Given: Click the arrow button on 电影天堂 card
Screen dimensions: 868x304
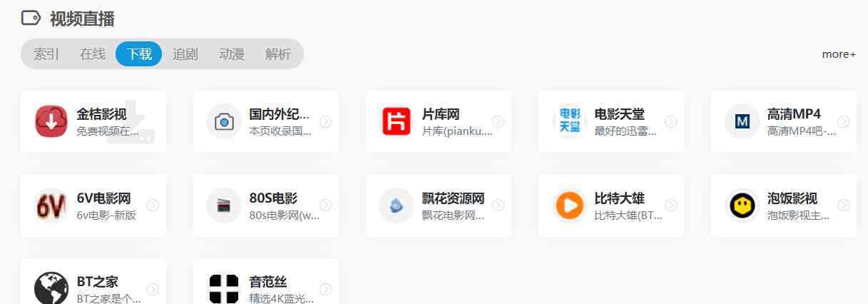Looking at the screenshot, I should 670,121.
